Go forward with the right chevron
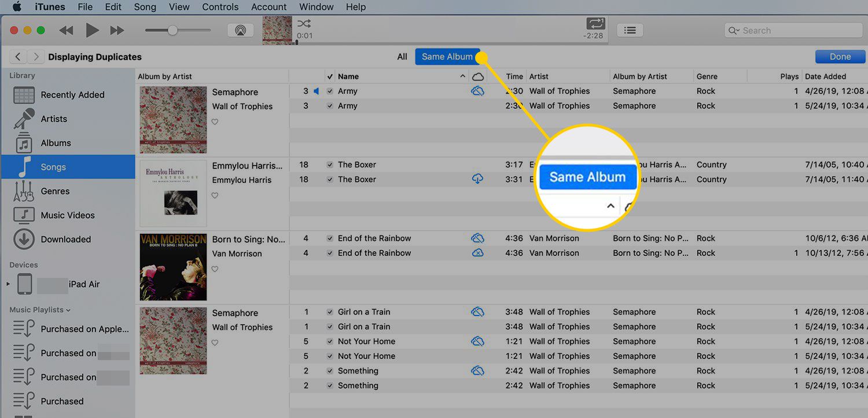The image size is (868, 418). coord(36,56)
